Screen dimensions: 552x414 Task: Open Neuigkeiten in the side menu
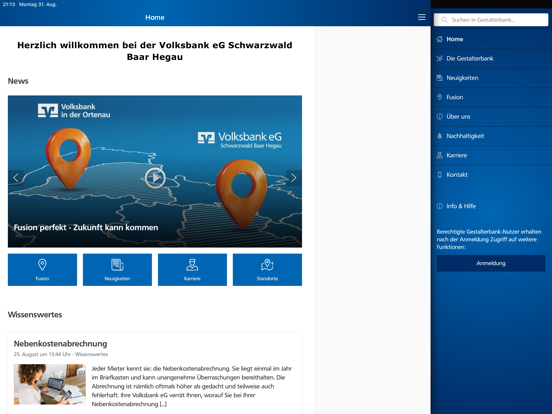(x=491, y=78)
